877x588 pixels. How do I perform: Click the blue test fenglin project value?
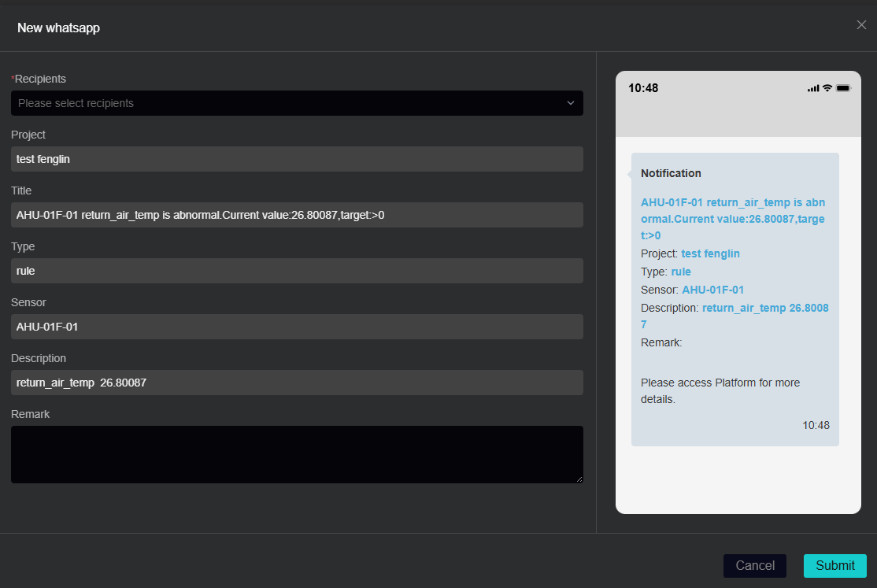coord(710,253)
